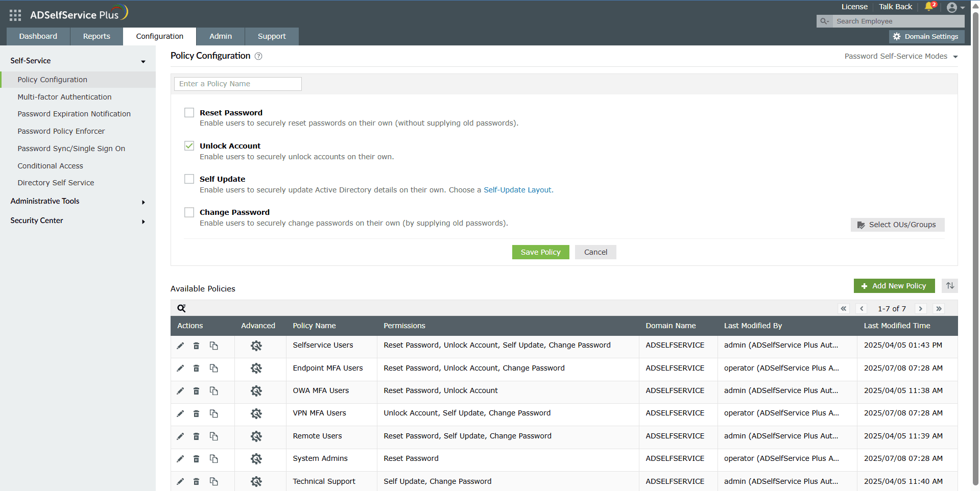
Task: Delete the VPN MFA Users policy
Action: [x=196, y=413]
